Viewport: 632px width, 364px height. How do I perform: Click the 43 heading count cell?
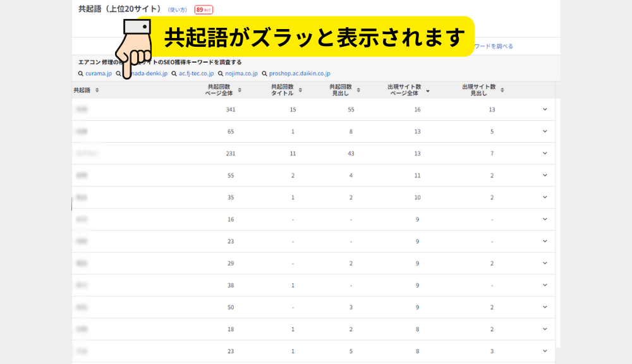click(351, 154)
